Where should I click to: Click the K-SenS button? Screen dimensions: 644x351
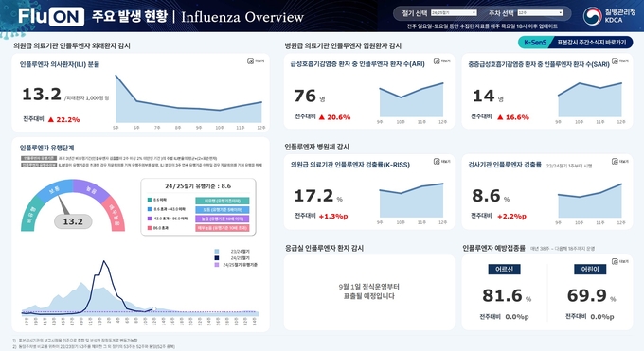point(535,43)
